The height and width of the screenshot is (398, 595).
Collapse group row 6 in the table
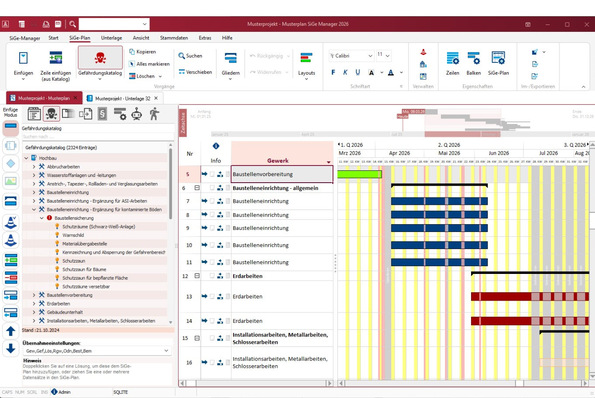[197, 188]
